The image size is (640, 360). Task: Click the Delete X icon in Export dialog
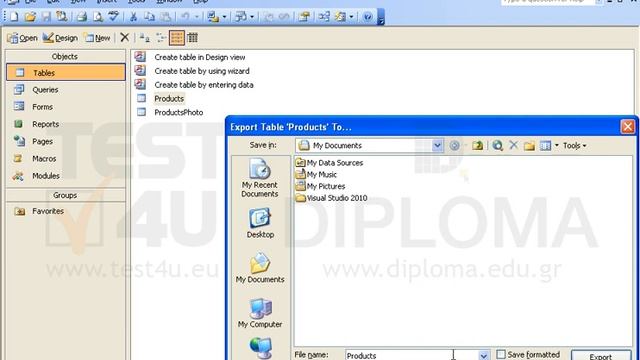tap(513, 145)
